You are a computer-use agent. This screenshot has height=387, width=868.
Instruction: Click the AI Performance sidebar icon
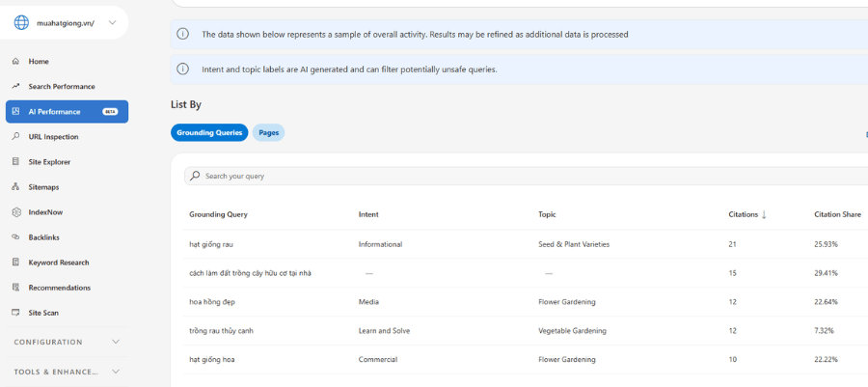15,111
